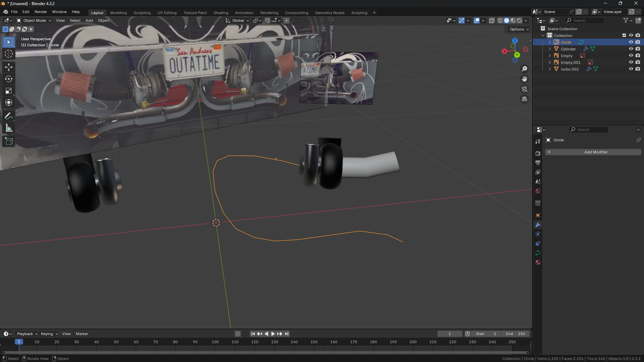This screenshot has width=644, height=362.
Task: Click the Pan view hand icon
Action: coord(524,79)
